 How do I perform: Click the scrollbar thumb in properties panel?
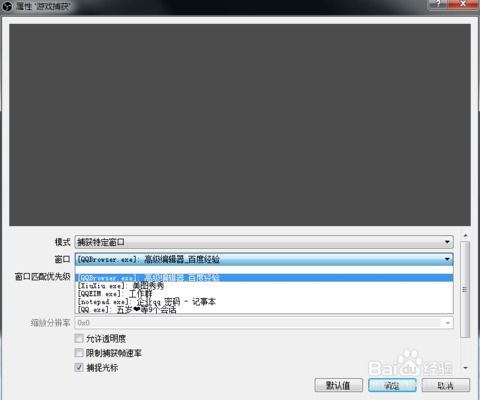tap(466, 289)
